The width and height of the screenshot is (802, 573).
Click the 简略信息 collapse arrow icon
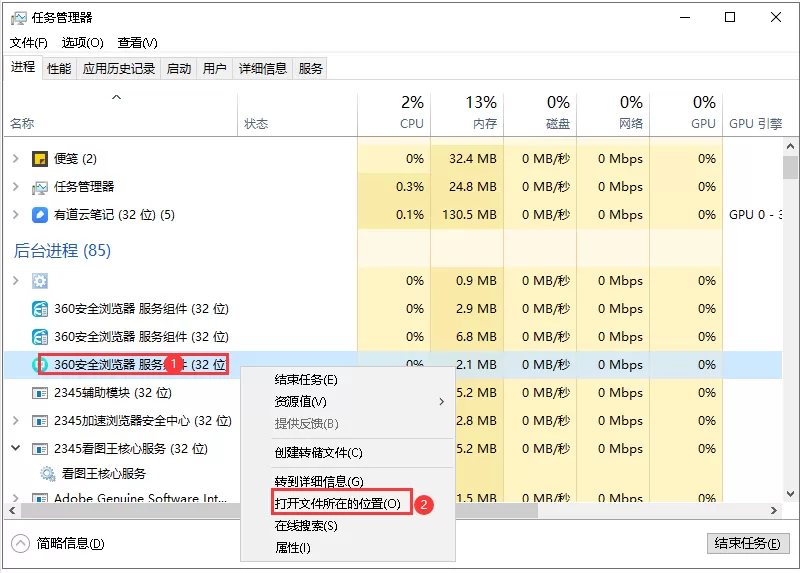click(x=20, y=543)
